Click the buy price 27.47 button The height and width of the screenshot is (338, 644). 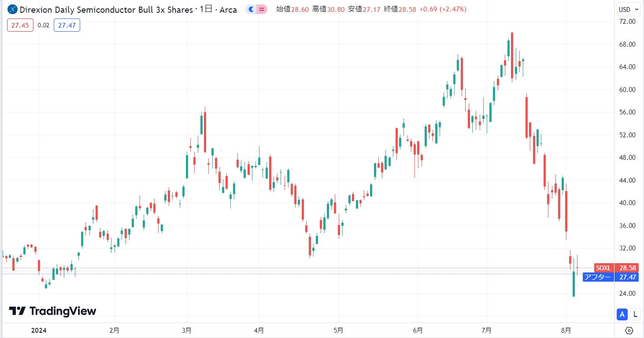(x=67, y=26)
